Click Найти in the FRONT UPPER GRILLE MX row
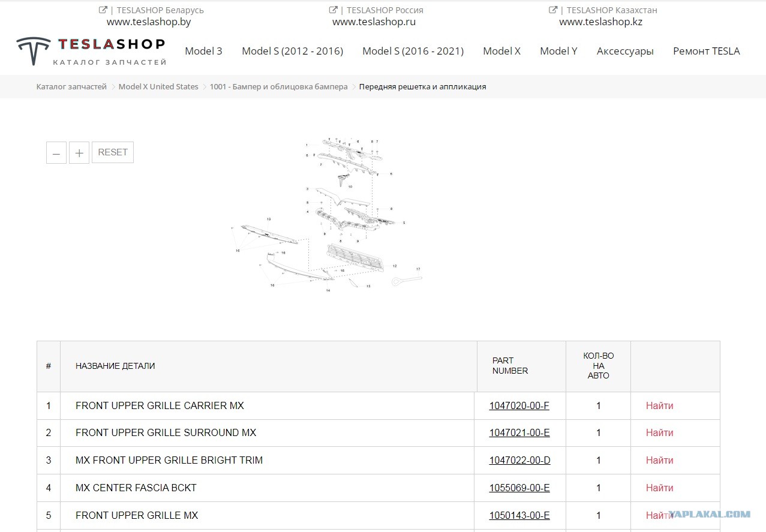The width and height of the screenshot is (766, 532). [659, 515]
